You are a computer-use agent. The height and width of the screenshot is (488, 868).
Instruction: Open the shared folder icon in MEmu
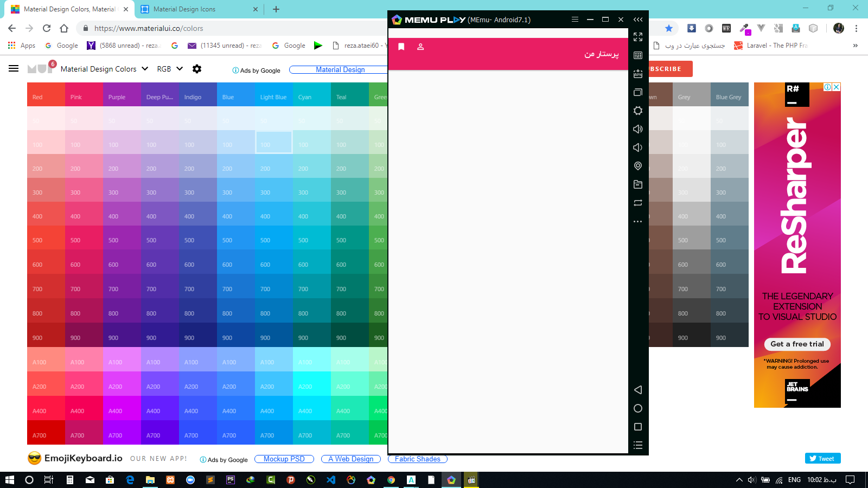[638, 184]
